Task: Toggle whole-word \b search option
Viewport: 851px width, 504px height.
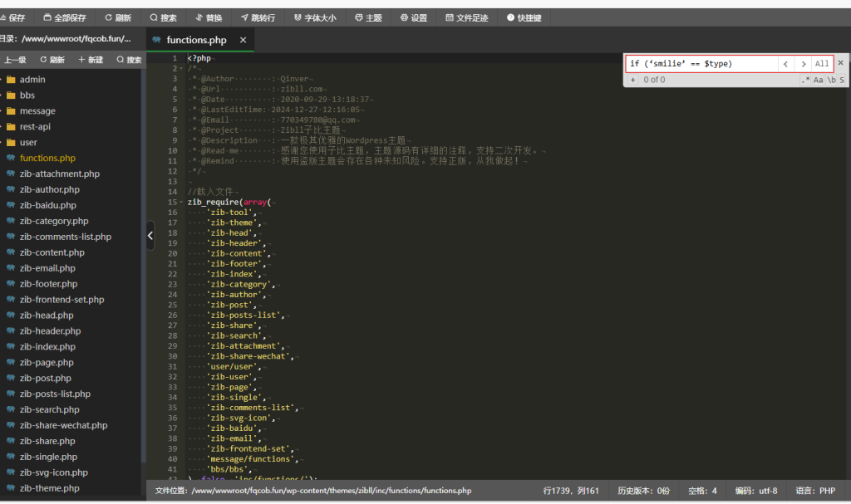Action: pos(831,80)
